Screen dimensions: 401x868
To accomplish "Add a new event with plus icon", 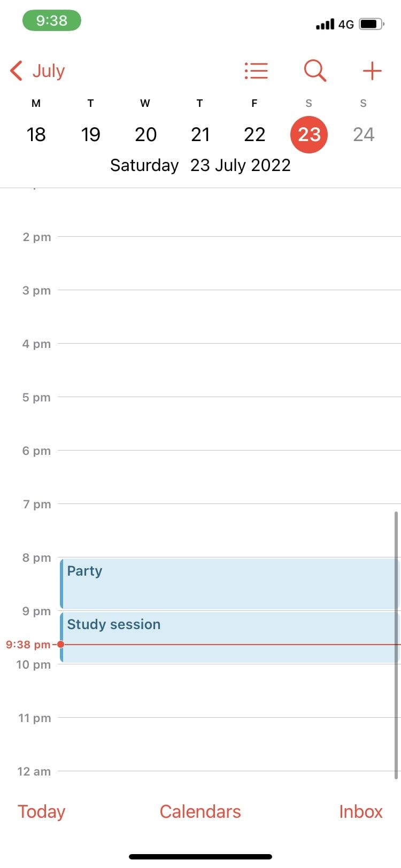I will point(372,71).
